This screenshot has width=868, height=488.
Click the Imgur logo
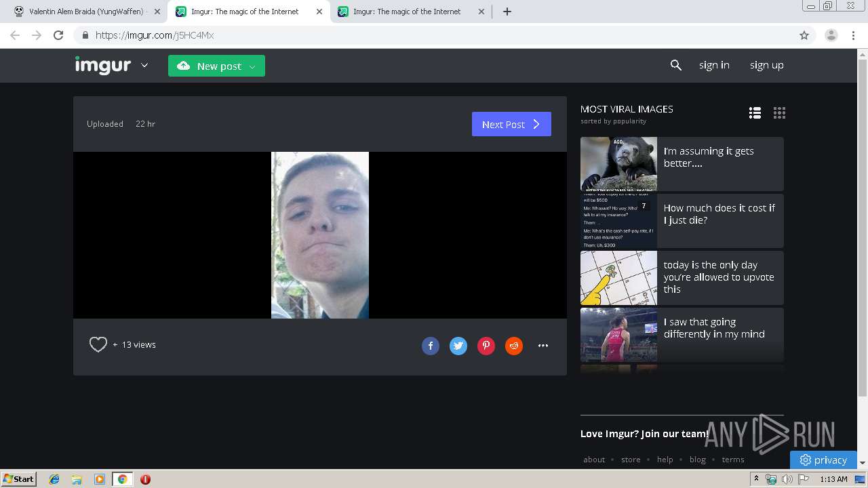click(102, 65)
